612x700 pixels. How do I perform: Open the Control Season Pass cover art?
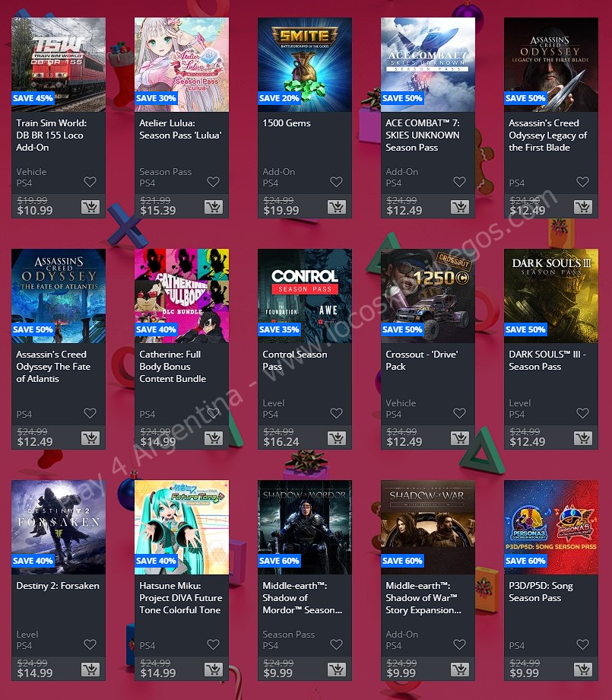pos(305,296)
